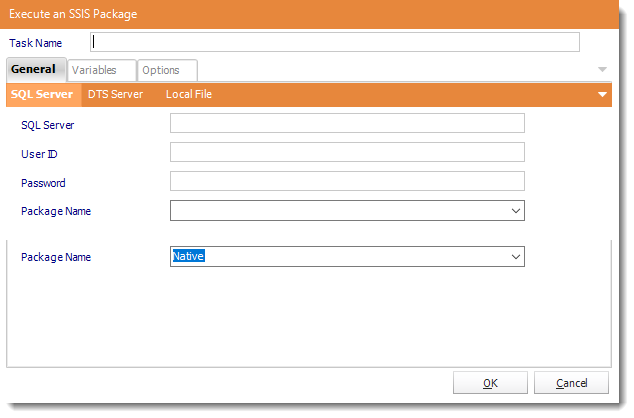This screenshot has width=634, height=418.
Task: Focus the SQL Server text field
Action: pos(347,123)
